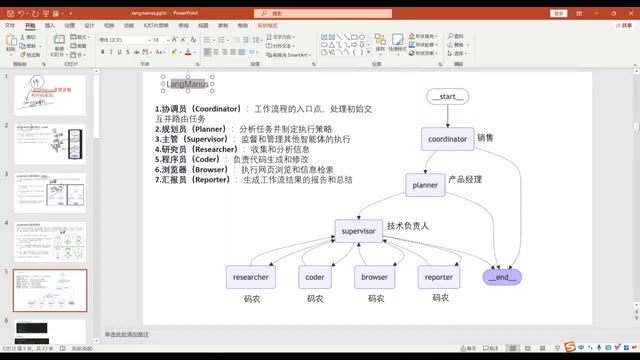Click the microphone icon in the system tray
Viewport: 640px width, 360px height.
tap(599, 347)
